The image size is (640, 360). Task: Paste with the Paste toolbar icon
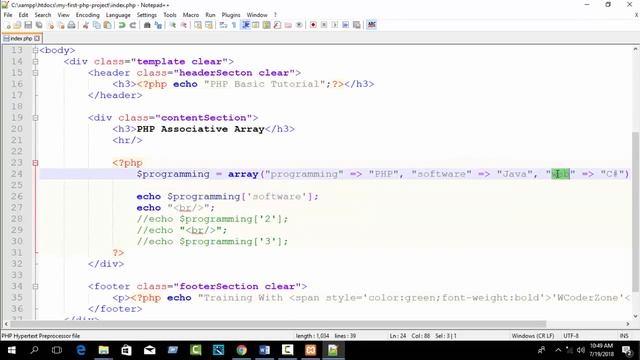coord(107,25)
